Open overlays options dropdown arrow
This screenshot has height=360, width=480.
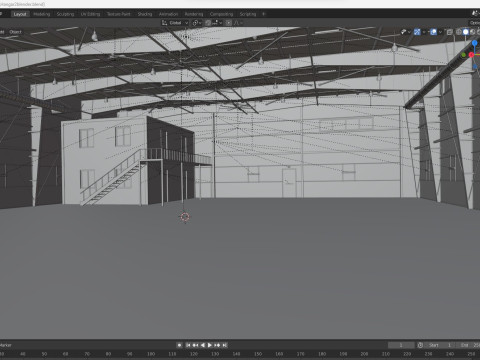tap(441, 32)
